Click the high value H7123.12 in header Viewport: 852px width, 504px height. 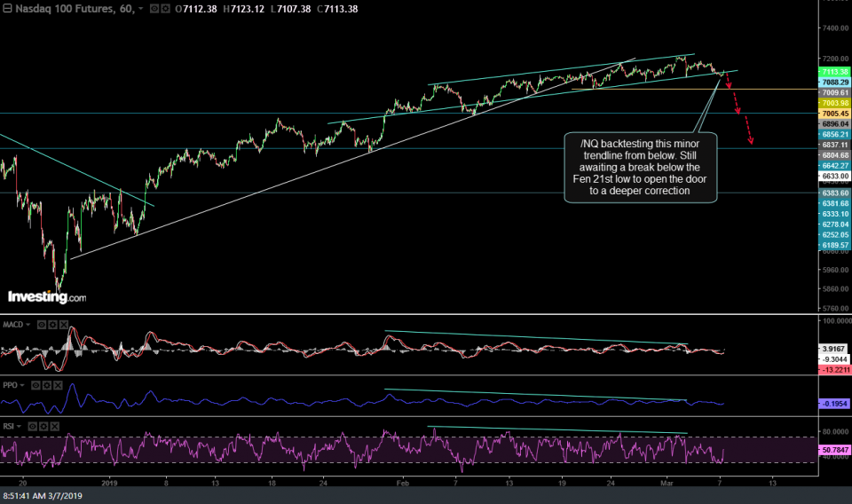pos(243,9)
